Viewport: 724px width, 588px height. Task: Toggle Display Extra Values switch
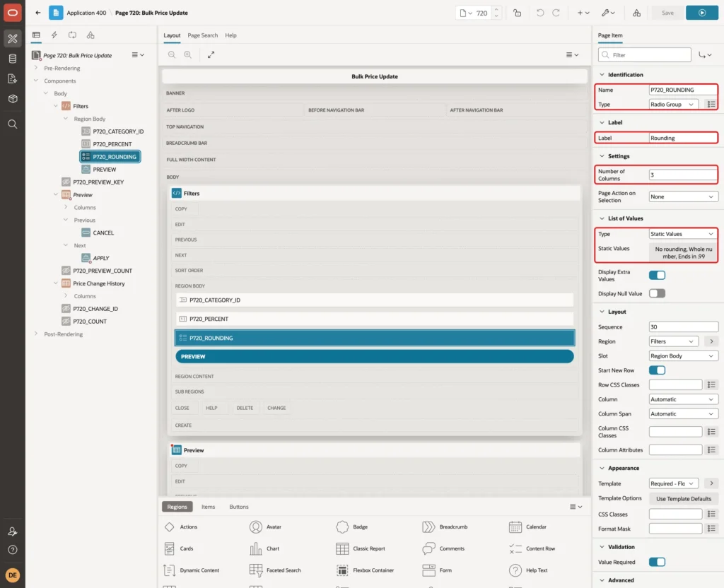[657, 276]
